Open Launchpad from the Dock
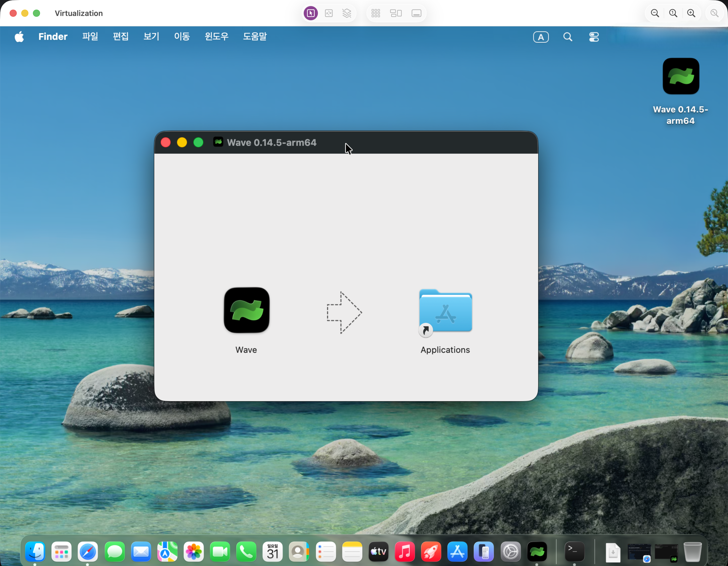The height and width of the screenshot is (566, 728). 61,552
